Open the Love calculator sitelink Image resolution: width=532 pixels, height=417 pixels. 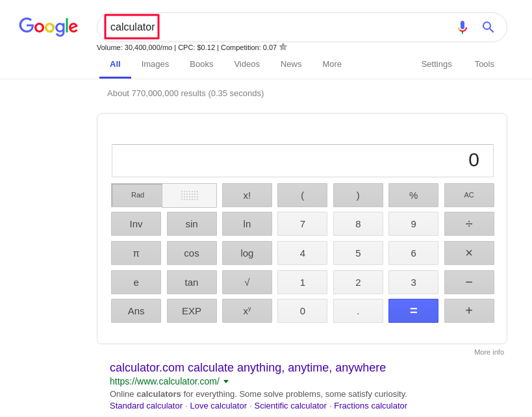pyautogui.click(x=218, y=406)
